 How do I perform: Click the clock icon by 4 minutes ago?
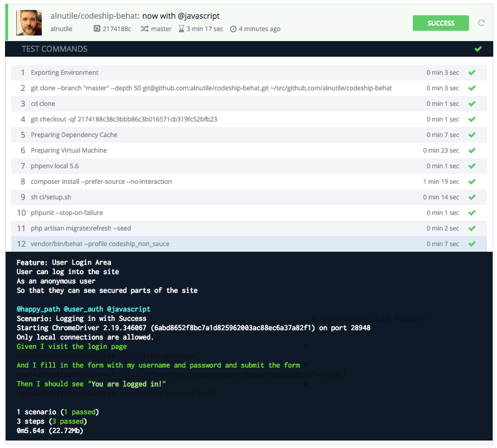point(233,29)
